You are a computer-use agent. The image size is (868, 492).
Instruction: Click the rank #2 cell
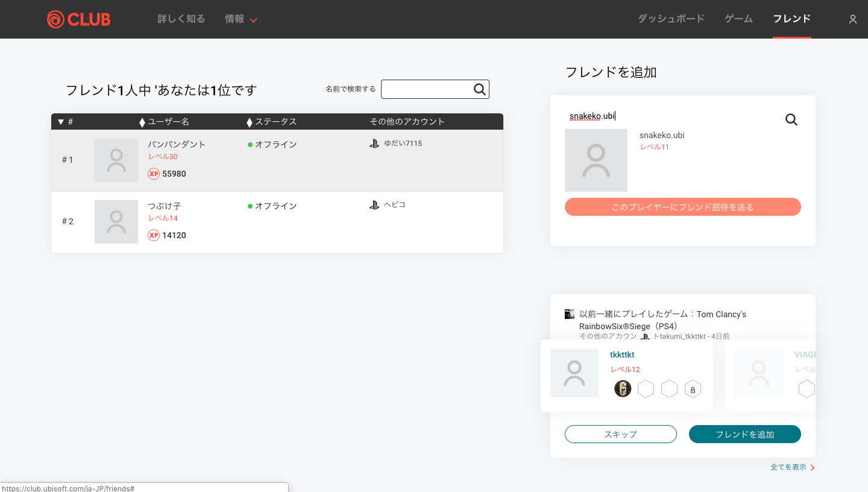click(x=68, y=221)
